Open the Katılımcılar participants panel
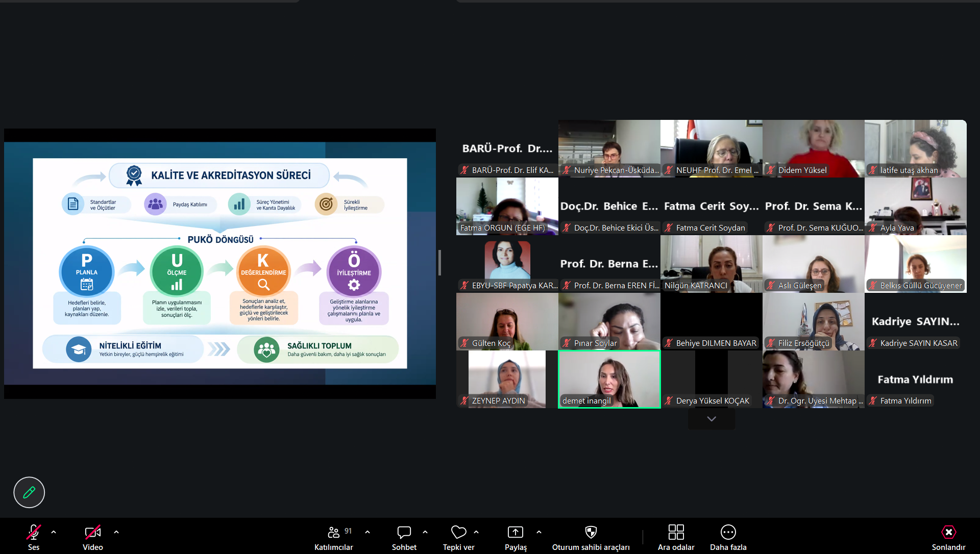This screenshot has width=980, height=554. click(x=334, y=537)
